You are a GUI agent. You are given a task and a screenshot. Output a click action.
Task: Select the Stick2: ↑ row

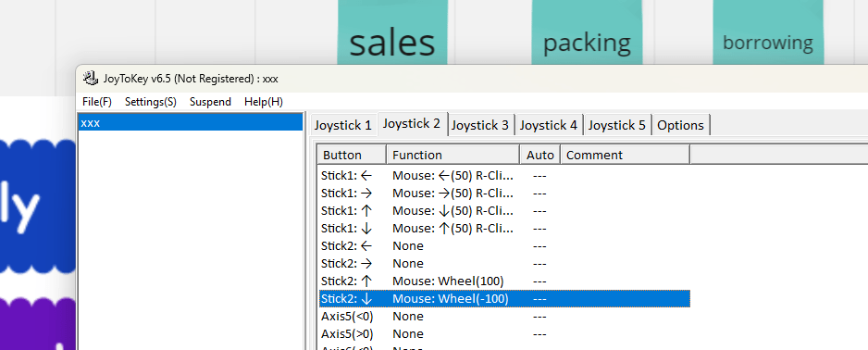pos(504,281)
